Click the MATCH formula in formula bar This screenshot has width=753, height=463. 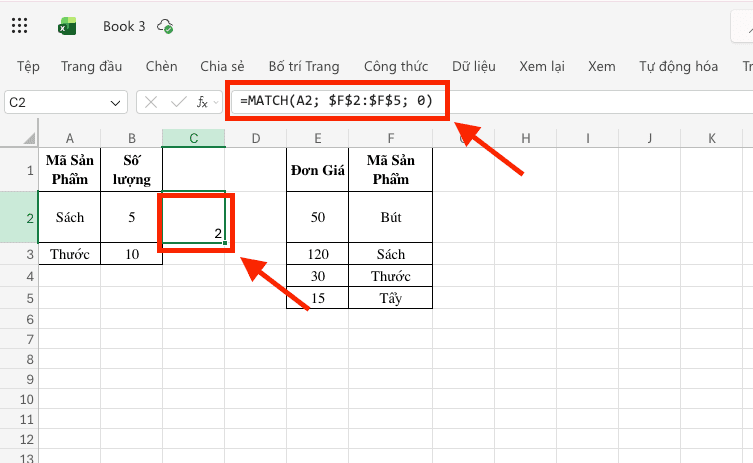click(337, 101)
